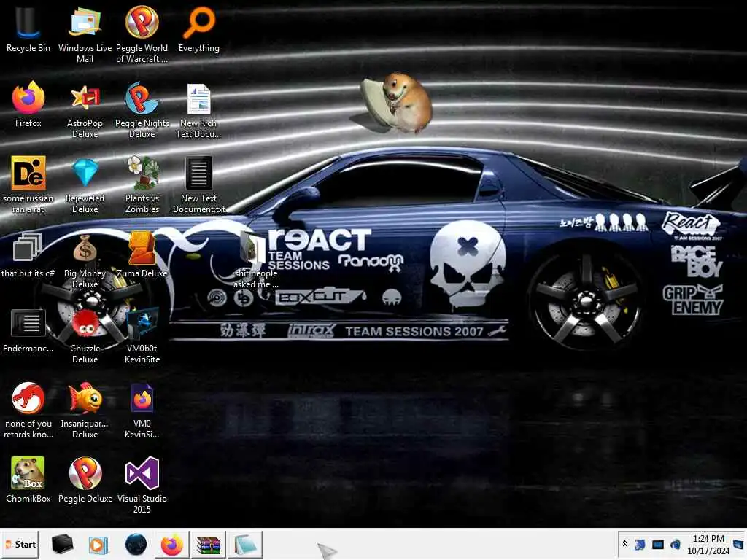Viewport: 747px width, 560px height.
Task: Switch to WinRAR on the taskbar
Action: point(209,544)
